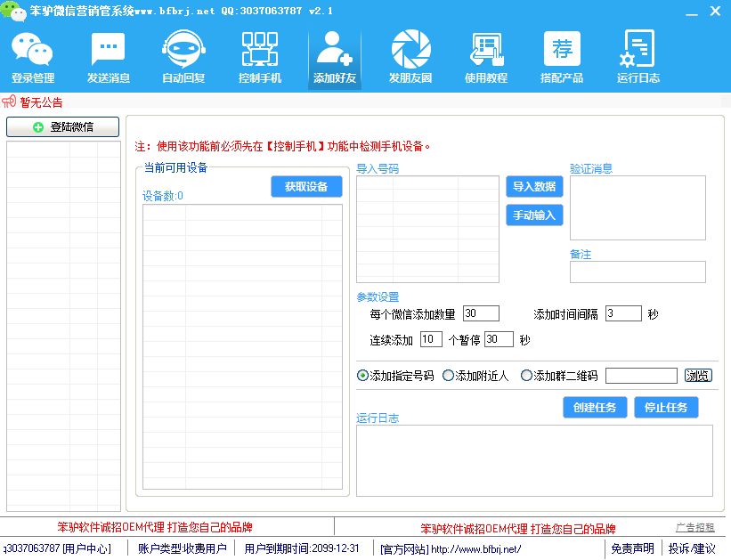
Task: Click the 当前可用设备 device list
Action: tap(242, 347)
